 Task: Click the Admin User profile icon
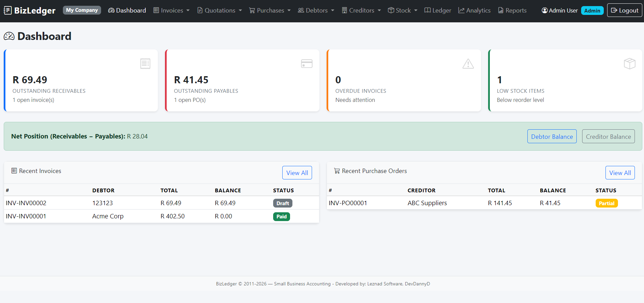point(545,10)
